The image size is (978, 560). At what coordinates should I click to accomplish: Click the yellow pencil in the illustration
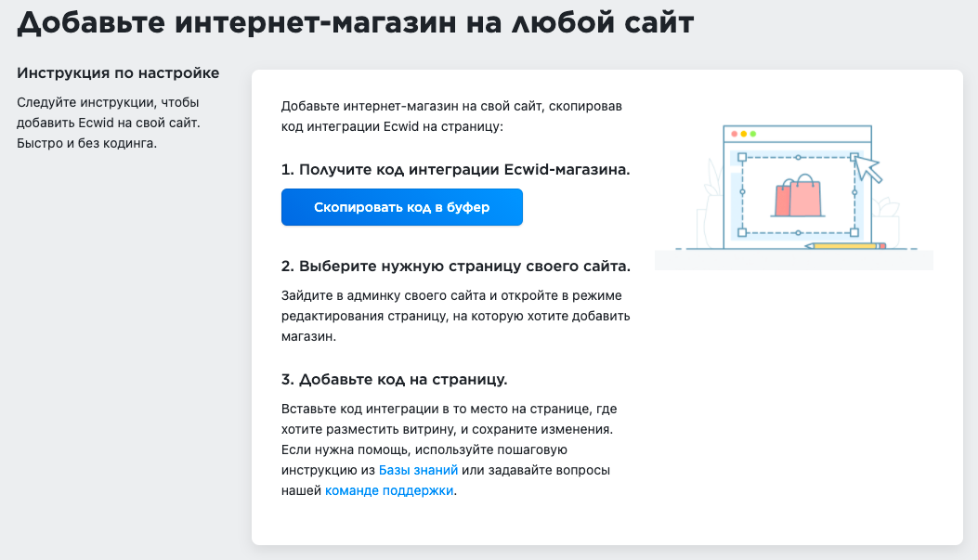[845, 246]
